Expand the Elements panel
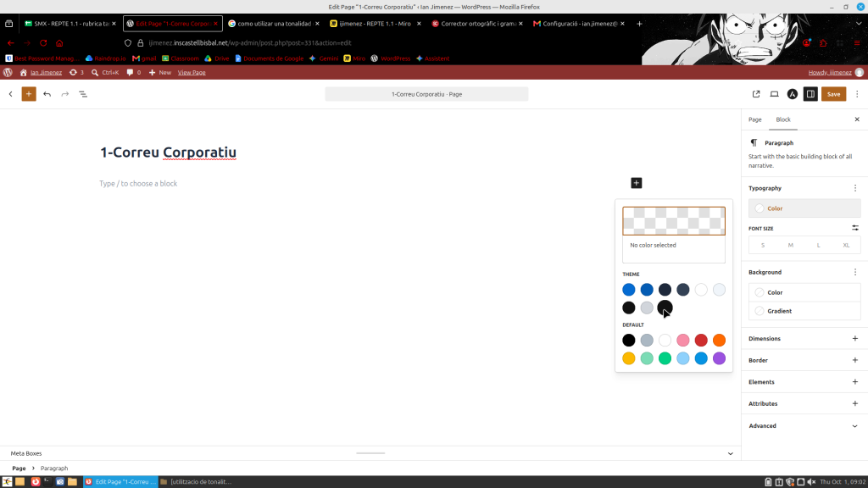 tap(804, 382)
